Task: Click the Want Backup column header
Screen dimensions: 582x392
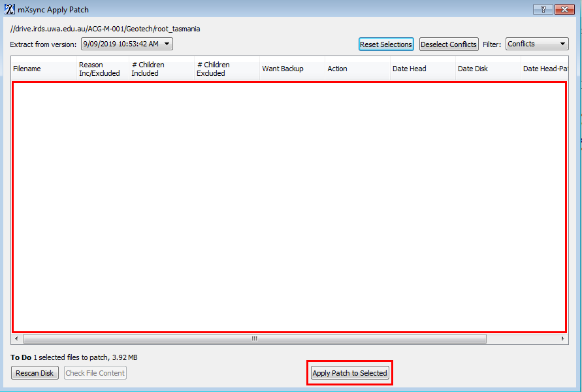Action: [291, 69]
